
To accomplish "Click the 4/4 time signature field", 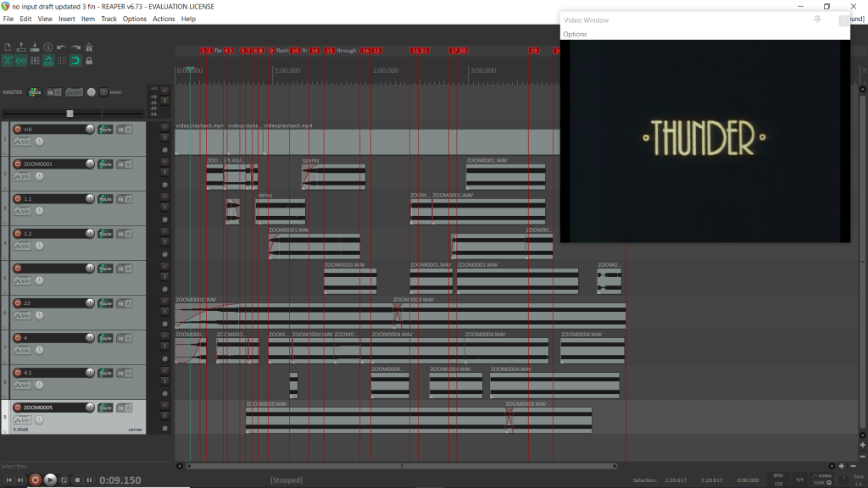I will point(799,480).
